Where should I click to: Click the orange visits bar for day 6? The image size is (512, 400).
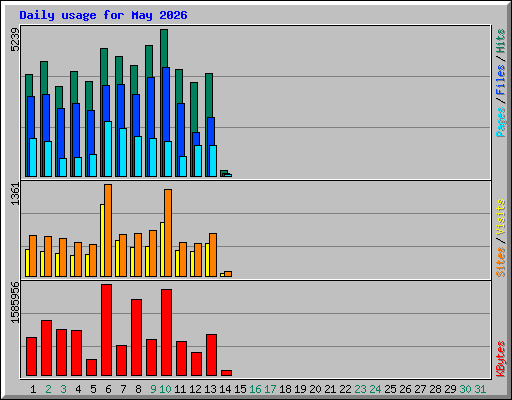pos(108,230)
